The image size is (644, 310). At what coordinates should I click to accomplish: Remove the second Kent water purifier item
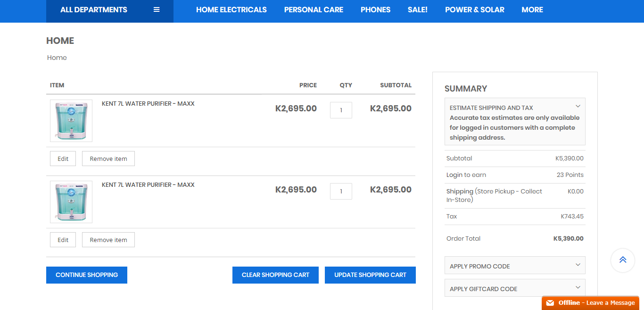108,240
